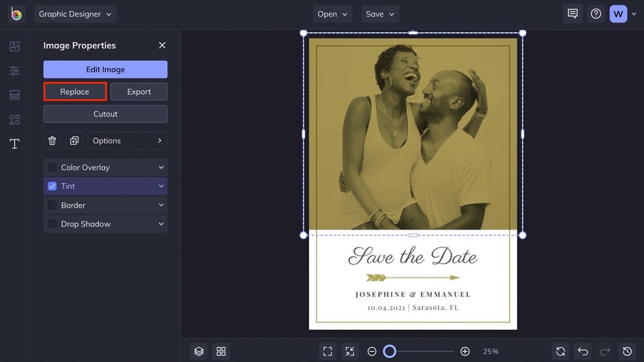Expand the Border settings chevron

tap(161, 205)
